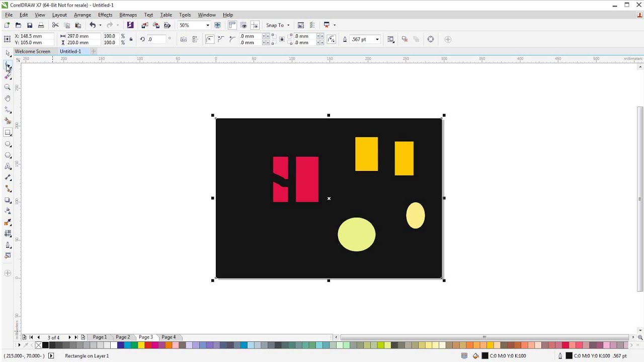Viewport: 644px width, 362px height.
Task: Choose round corner style
Action: [210, 39]
